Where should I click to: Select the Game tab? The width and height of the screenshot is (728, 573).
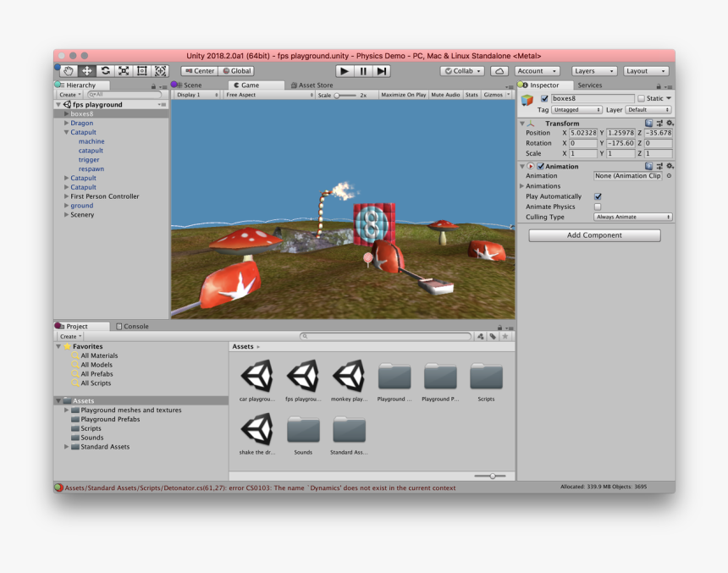coord(256,85)
